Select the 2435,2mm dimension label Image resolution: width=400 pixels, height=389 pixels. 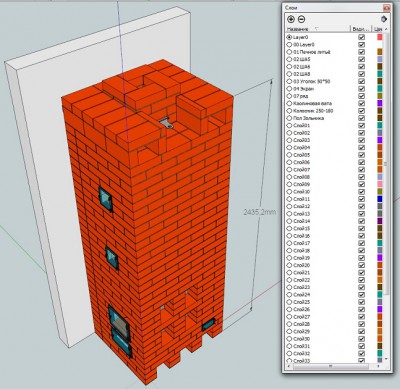(x=259, y=212)
